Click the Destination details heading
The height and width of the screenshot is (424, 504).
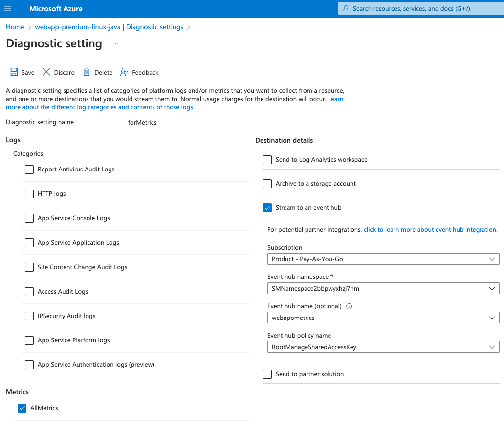click(284, 140)
